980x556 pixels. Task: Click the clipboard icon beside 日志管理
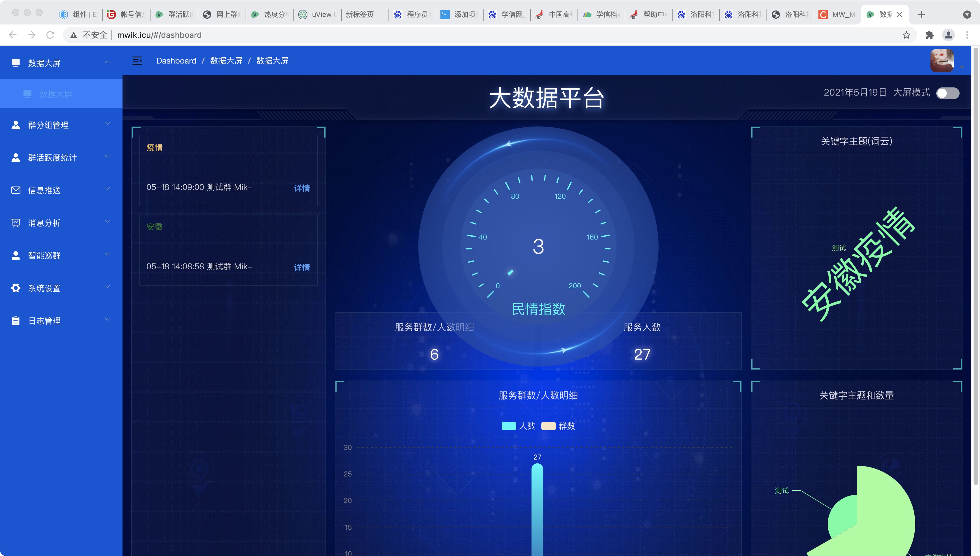tap(16, 321)
